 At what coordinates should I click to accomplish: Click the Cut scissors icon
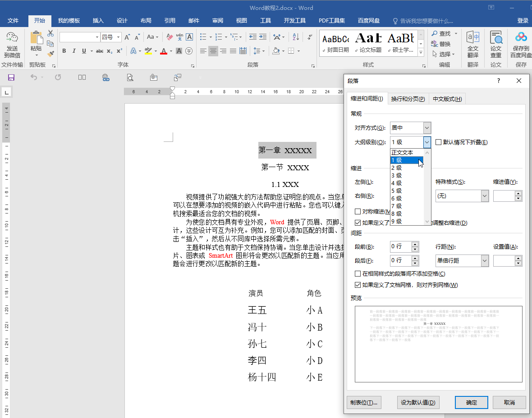pyautogui.click(x=50, y=33)
